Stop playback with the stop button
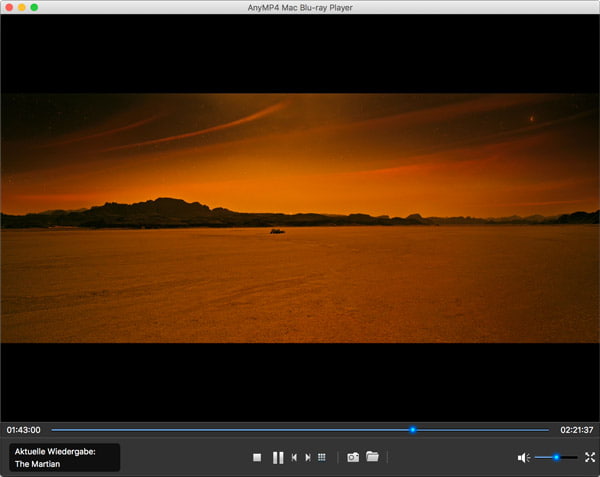The image size is (600, 477). 257,457
